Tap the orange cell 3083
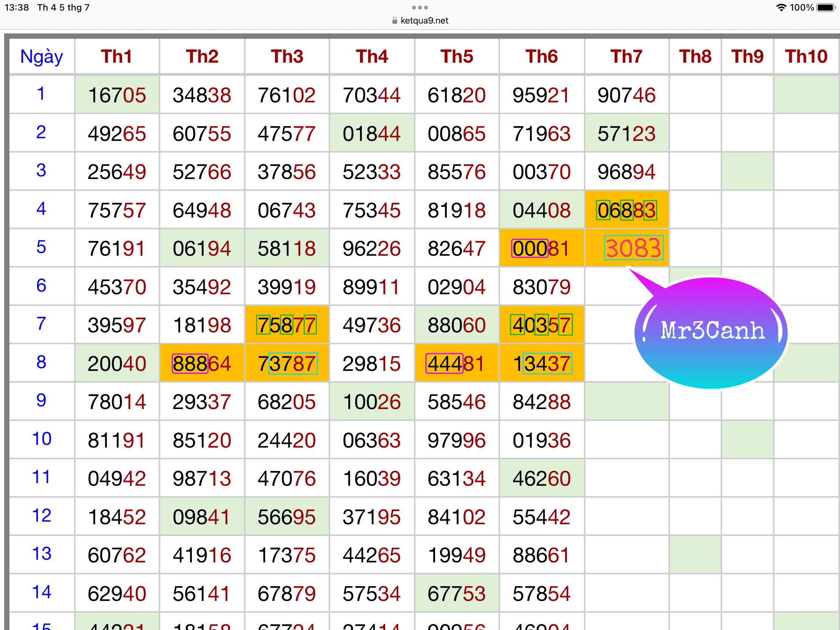The width and height of the screenshot is (840, 630). [x=633, y=248]
